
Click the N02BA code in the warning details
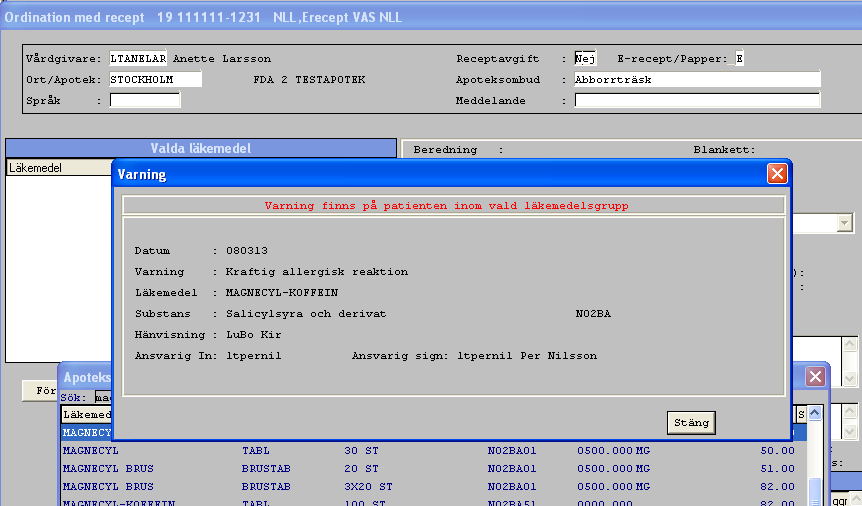[593, 314]
